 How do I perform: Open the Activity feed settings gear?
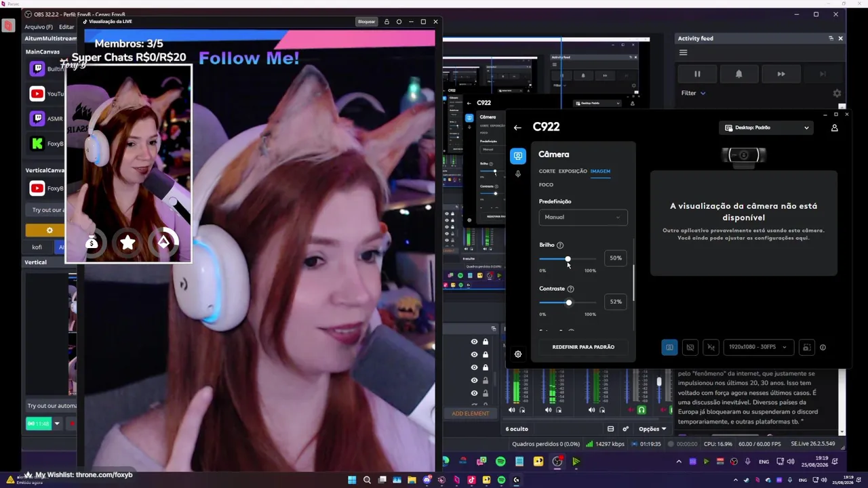pos(837,93)
